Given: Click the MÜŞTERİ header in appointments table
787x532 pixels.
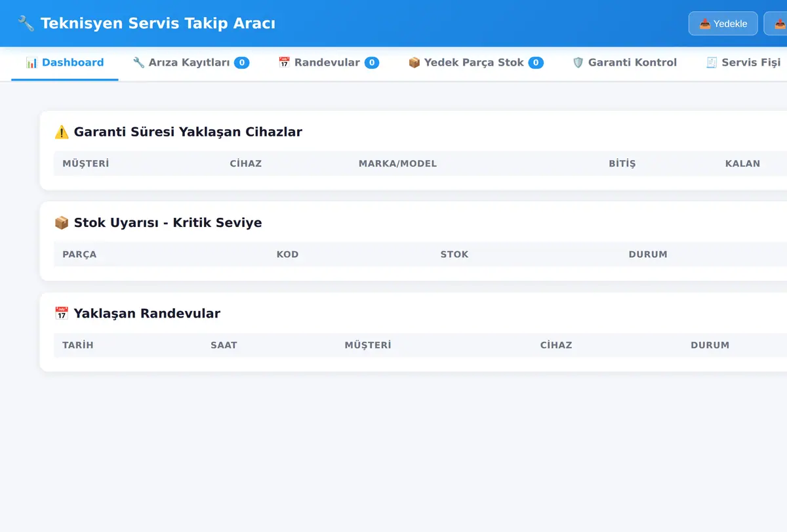Looking at the screenshot, I should coord(368,345).
